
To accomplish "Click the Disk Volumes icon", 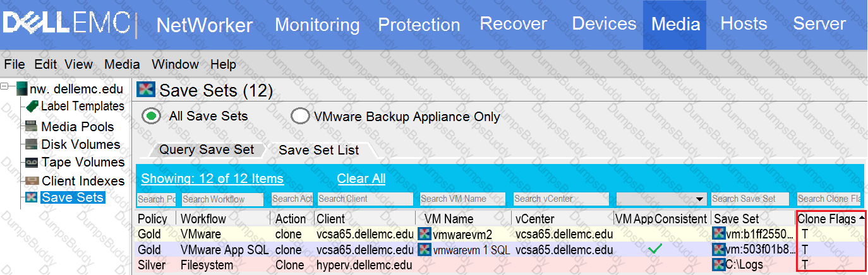I will coord(31,144).
